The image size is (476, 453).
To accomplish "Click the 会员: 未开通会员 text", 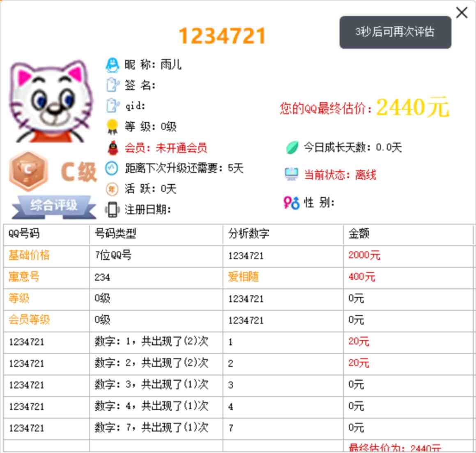I will click(x=166, y=148).
